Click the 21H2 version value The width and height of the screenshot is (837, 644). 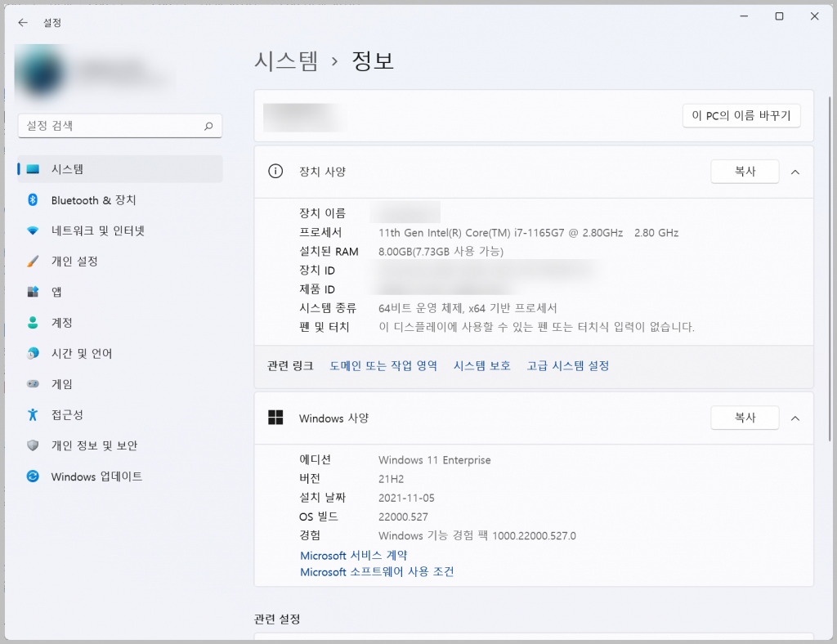point(392,479)
